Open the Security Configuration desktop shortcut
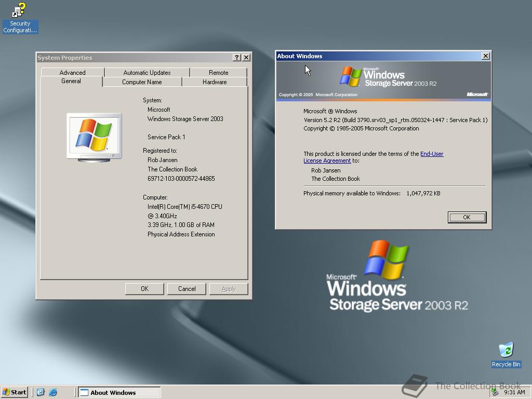The image size is (532, 399). coord(20,18)
